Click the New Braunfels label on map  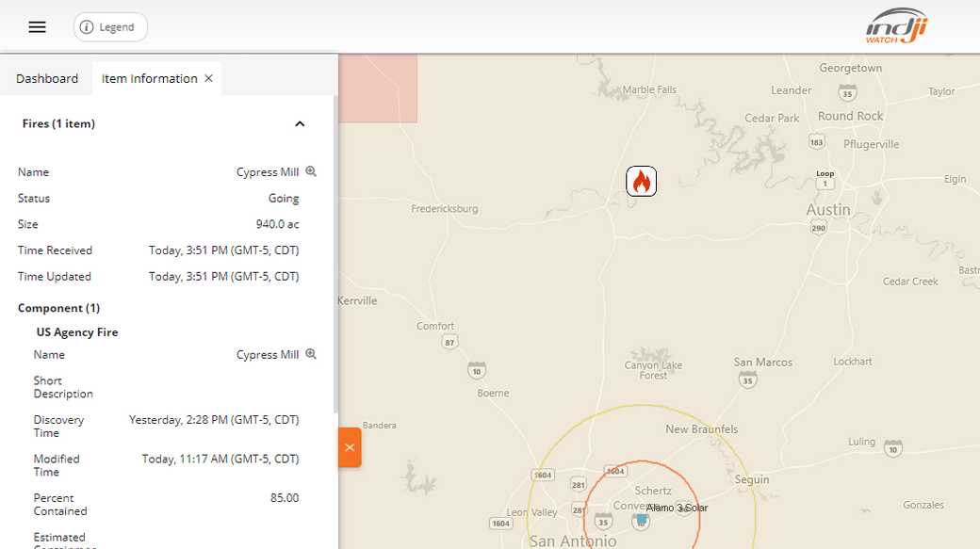[x=702, y=429]
